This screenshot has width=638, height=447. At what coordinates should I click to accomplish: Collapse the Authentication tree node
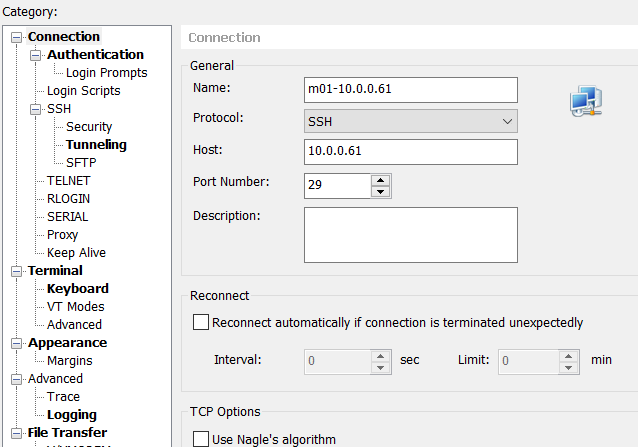click(35, 55)
